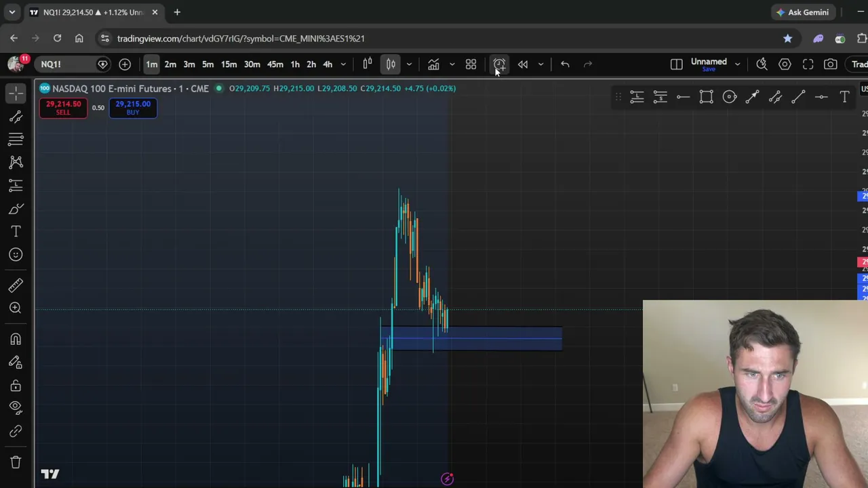868x488 pixels.
Task: Select the rectangle tool in favorites toolbar
Action: (x=706, y=98)
